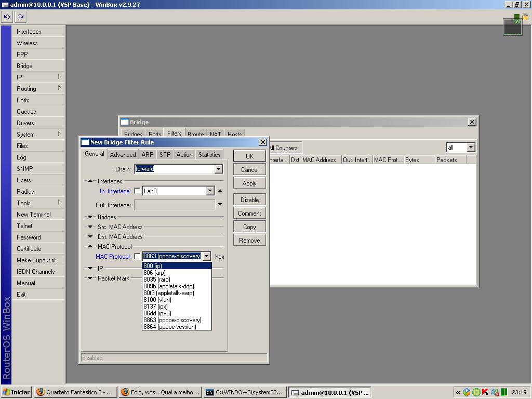Click the Copy button
The image size is (532, 399).
pos(249,227)
